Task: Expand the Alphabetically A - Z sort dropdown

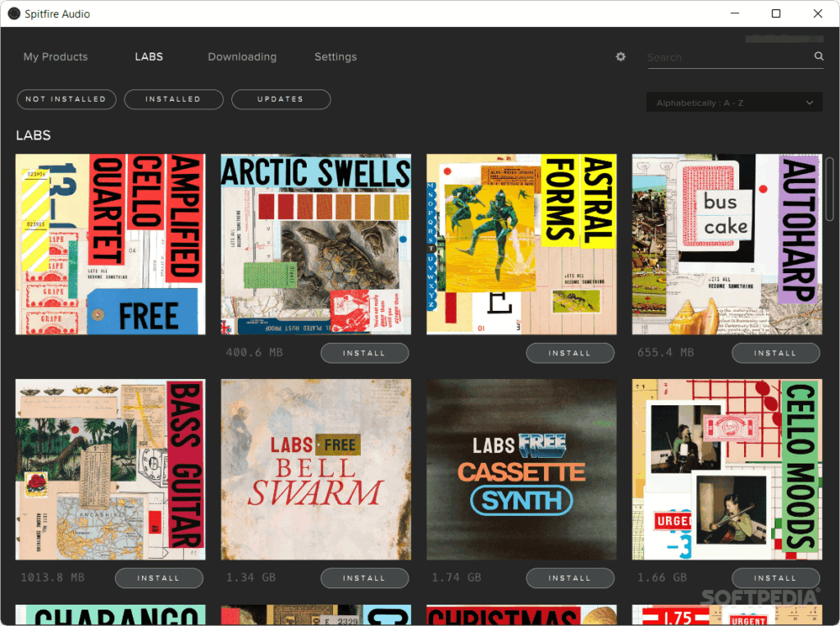Action: tap(734, 103)
